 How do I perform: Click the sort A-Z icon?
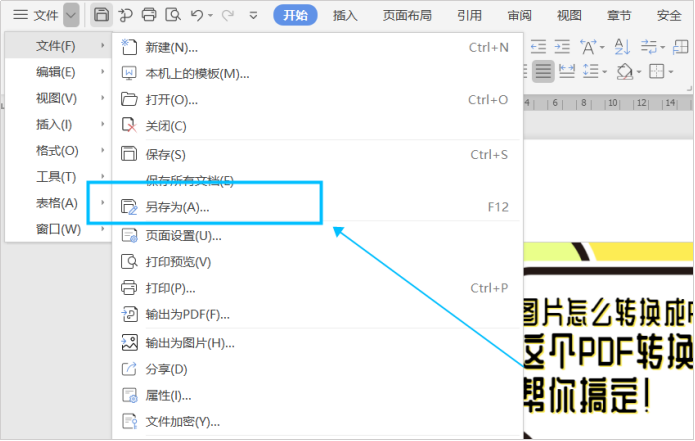tap(622, 47)
